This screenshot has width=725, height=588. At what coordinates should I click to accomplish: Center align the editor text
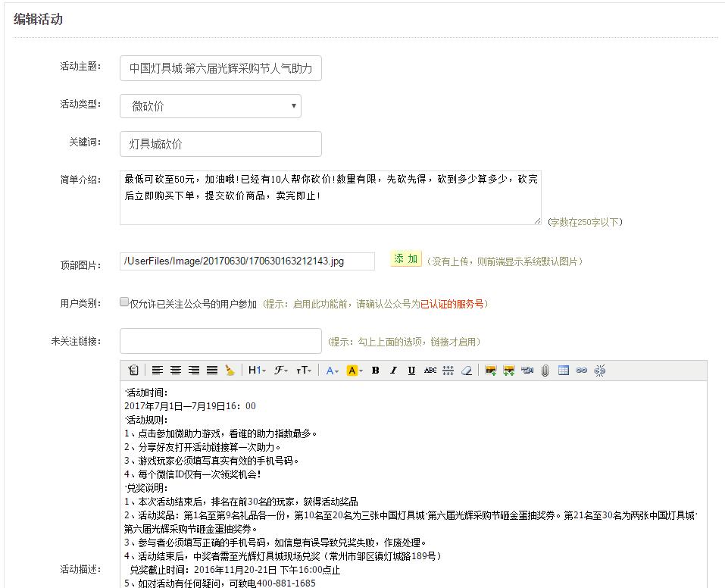[x=176, y=371]
